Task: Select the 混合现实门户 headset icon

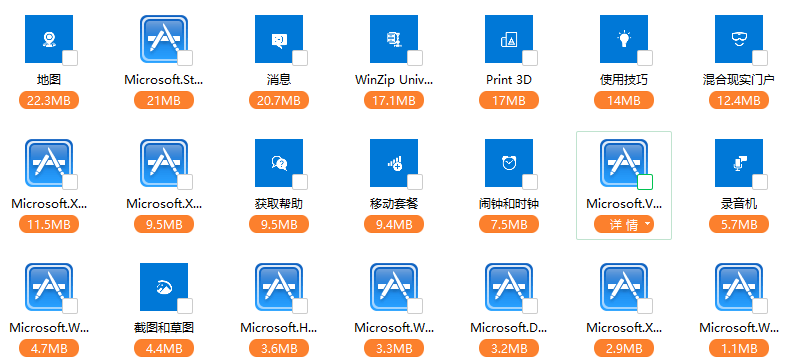Action: 739,39
